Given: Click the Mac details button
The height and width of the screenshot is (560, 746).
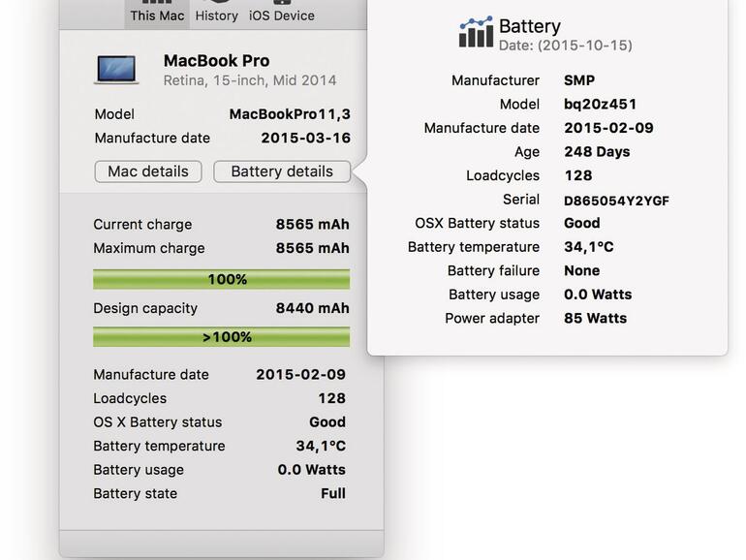Looking at the screenshot, I should coord(148,171).
